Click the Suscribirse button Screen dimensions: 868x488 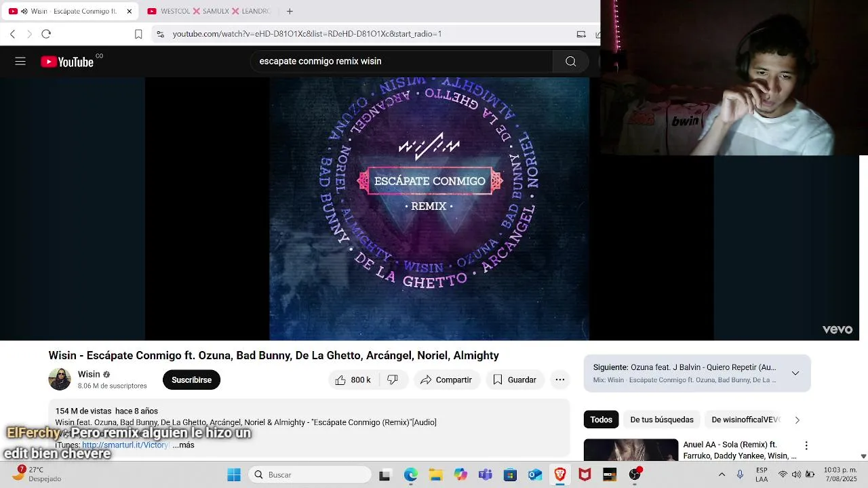pyautogui.click(x=191, y=380)
